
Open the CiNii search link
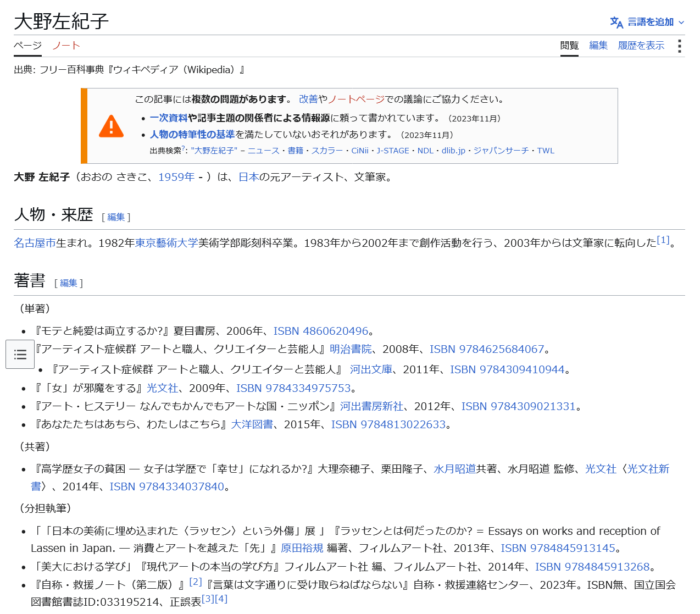[360, 151]
